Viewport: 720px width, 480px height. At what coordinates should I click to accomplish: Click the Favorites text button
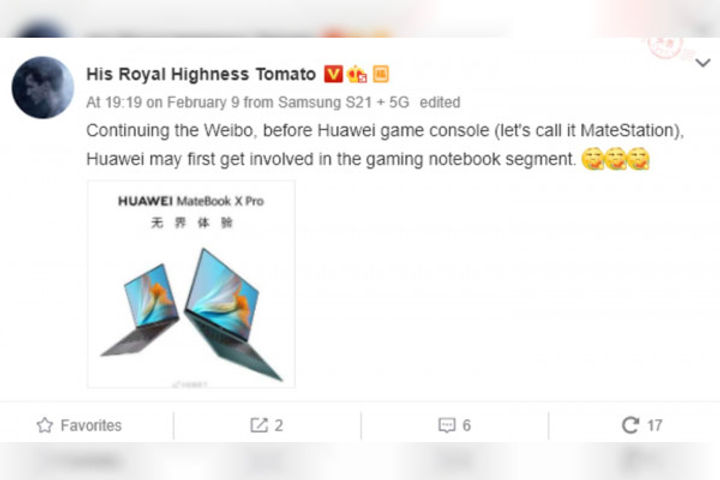tap(91, 425)
